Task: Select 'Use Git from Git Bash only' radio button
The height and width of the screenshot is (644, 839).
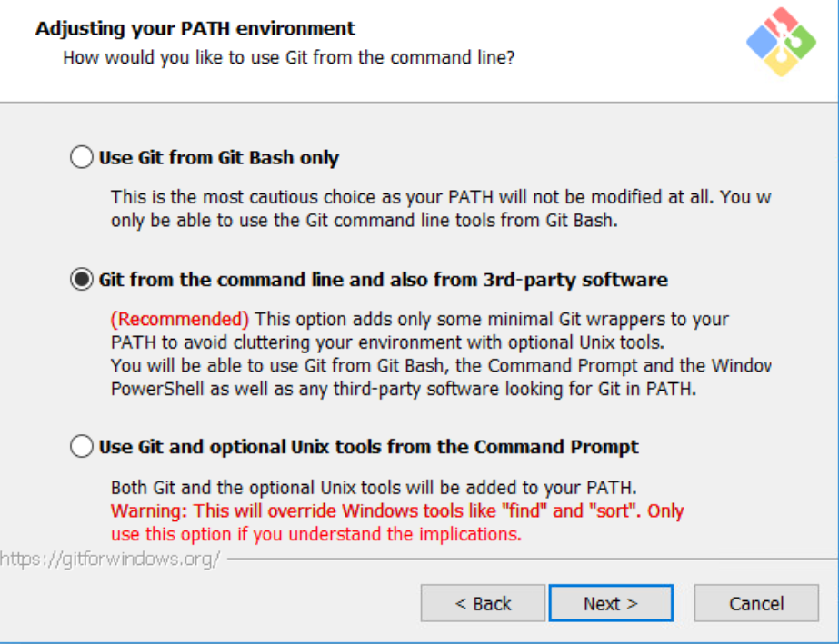Action: pos(82,158)
